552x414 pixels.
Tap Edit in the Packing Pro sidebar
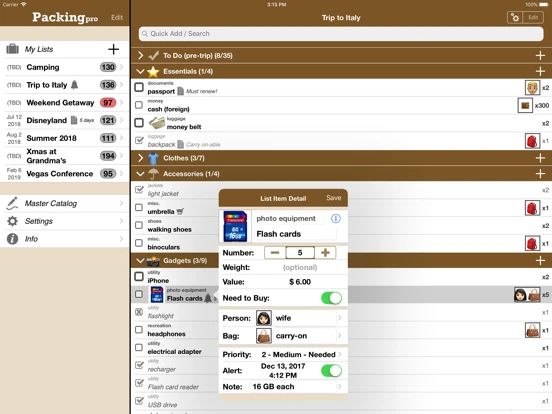[x=117, y=18]
